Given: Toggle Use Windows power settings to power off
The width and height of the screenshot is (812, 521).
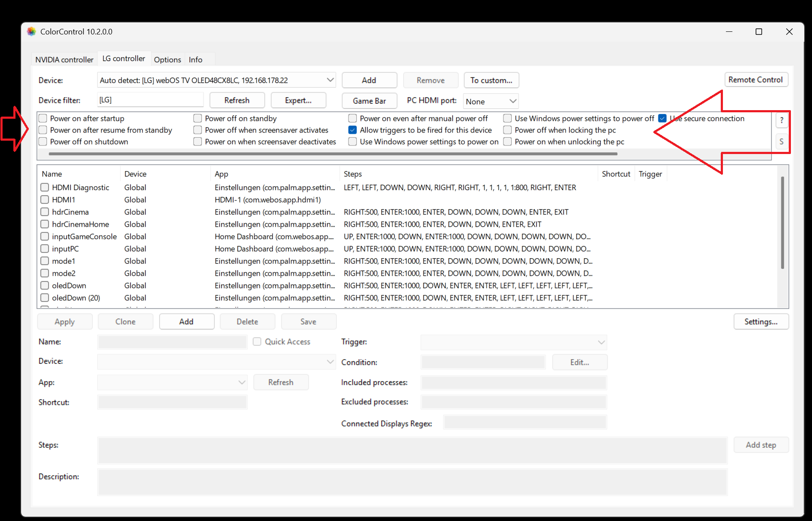Looking at the screenshot, I should [507, 118].
